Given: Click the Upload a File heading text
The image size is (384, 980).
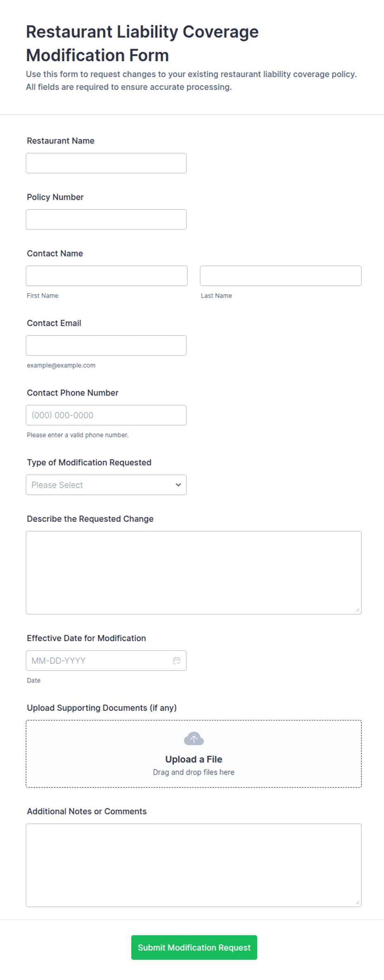Looking at the screenshot, I should click(x=194, y=759).
